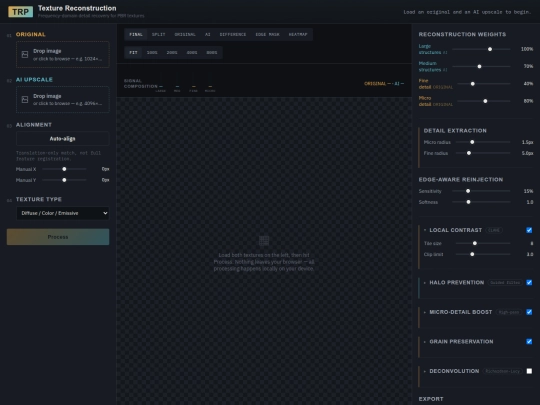Viewport: 540px width, 405px height.
Task: Click the Guided Filter tag beside Halo Prevention
Action: click(505, 283)
